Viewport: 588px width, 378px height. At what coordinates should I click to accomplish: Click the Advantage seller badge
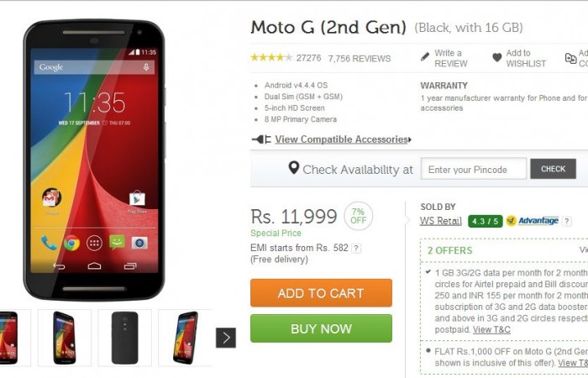pyautogui.click(x=532, y=221)
